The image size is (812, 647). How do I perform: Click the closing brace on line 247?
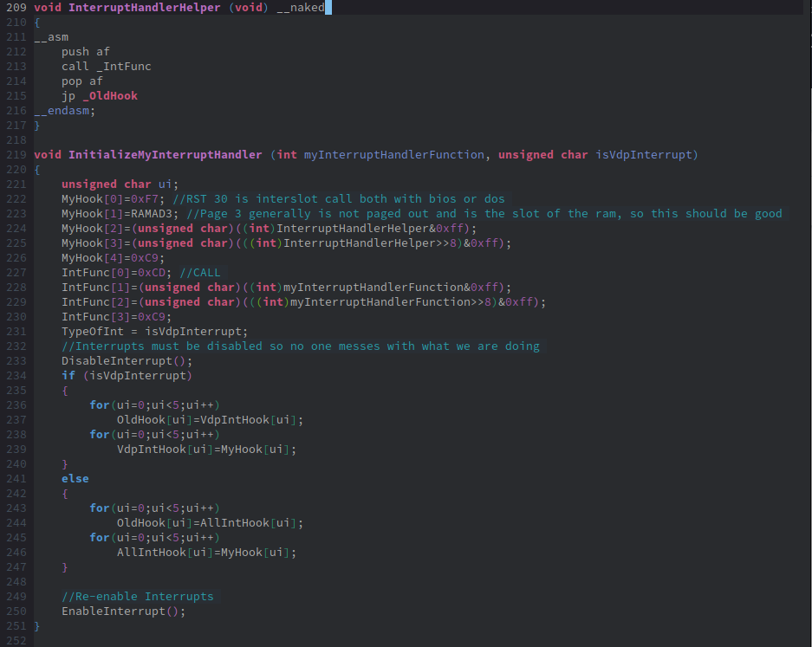point(65,568)
